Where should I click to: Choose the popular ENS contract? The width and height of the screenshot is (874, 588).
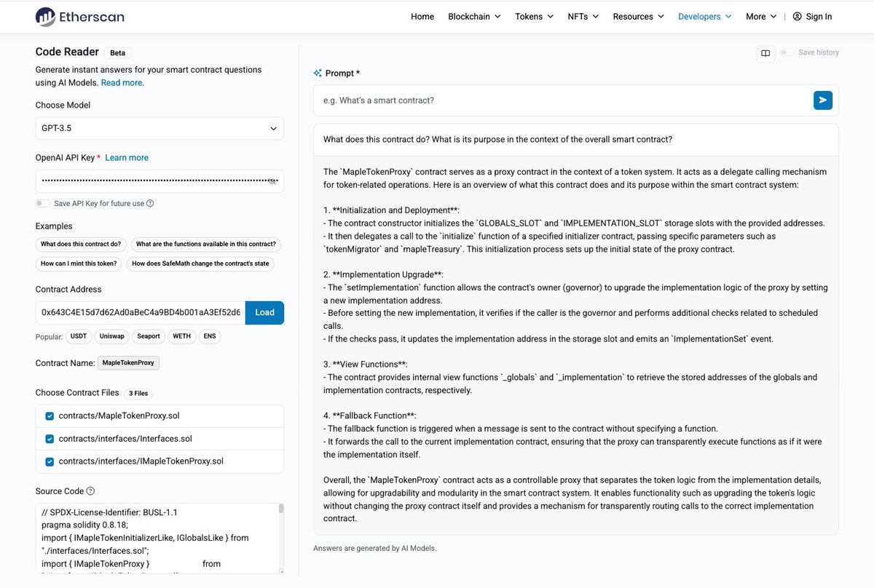(210, 337)
